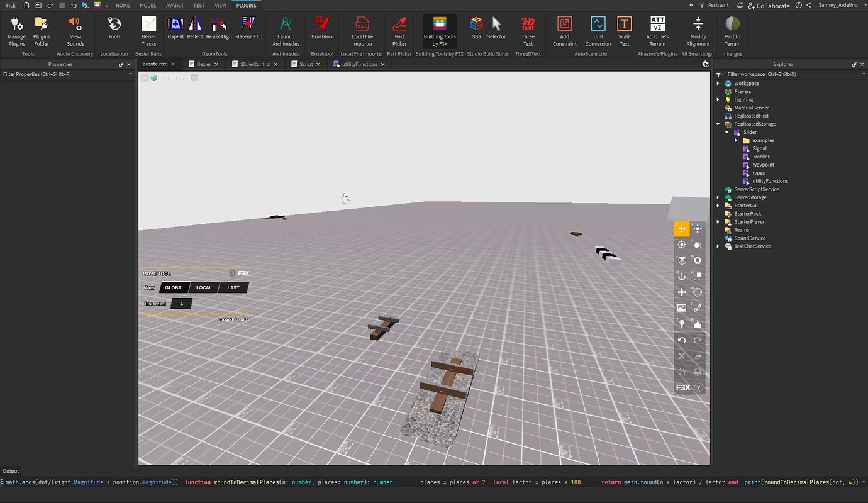
Task: Open the GapFill plugin
Action: tap(175, 28)
